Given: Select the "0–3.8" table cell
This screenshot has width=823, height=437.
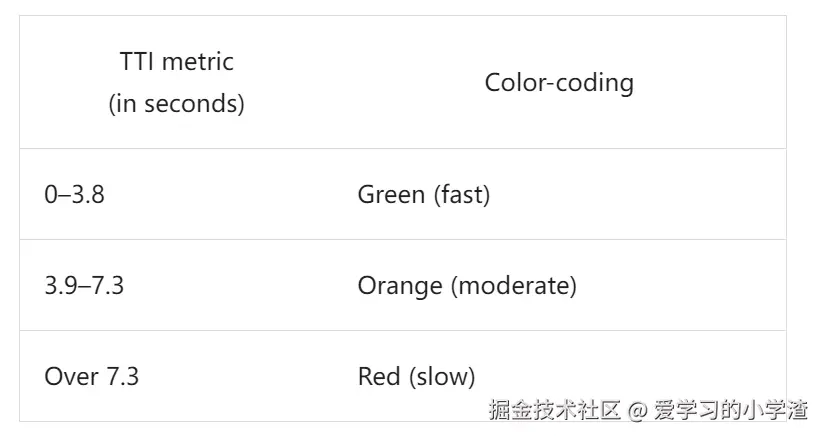Looking at the screenshot, I should pyautogui.click(x=74, y=195).
